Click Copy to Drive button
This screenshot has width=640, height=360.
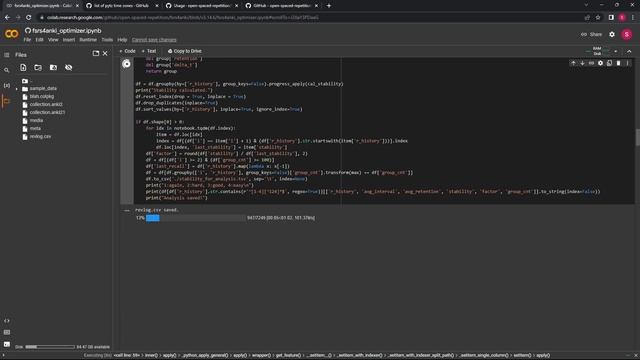185,51
